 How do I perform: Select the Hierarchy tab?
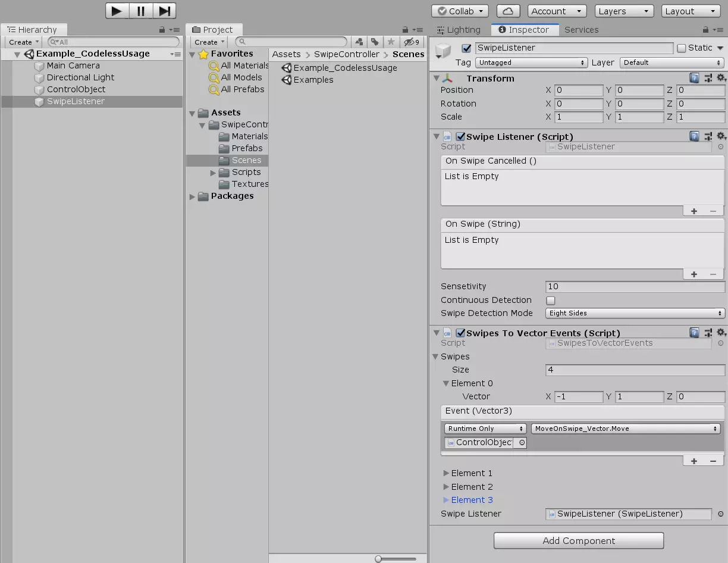(33, 30)
